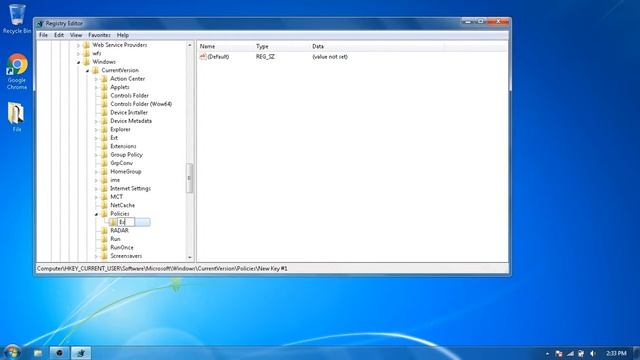The width and height of the screenshot is (640, 360).
Task: Click the Applets key folder icon
Action: (104, 87)
